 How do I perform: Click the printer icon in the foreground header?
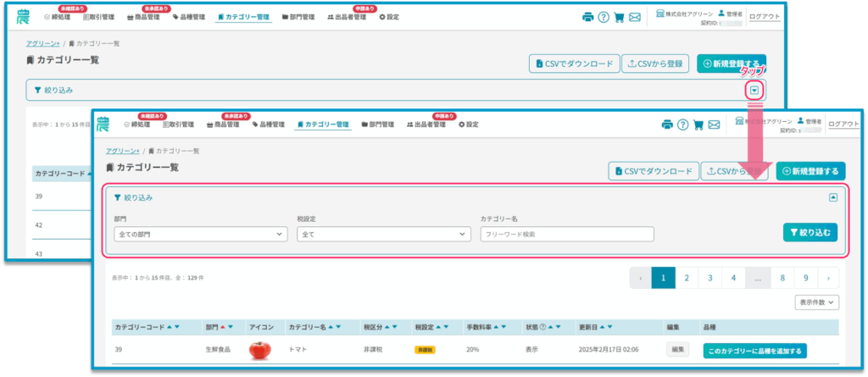point(667,125)
